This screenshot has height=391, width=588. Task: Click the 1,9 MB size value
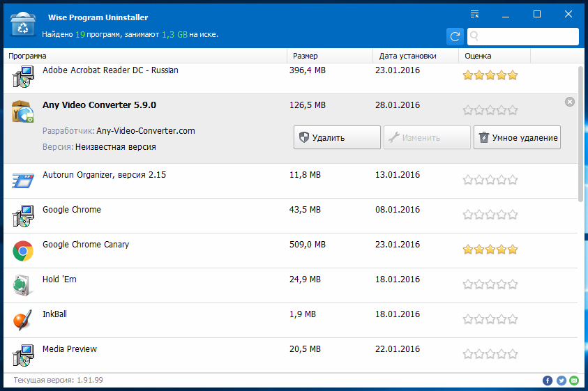coord(303,314)
